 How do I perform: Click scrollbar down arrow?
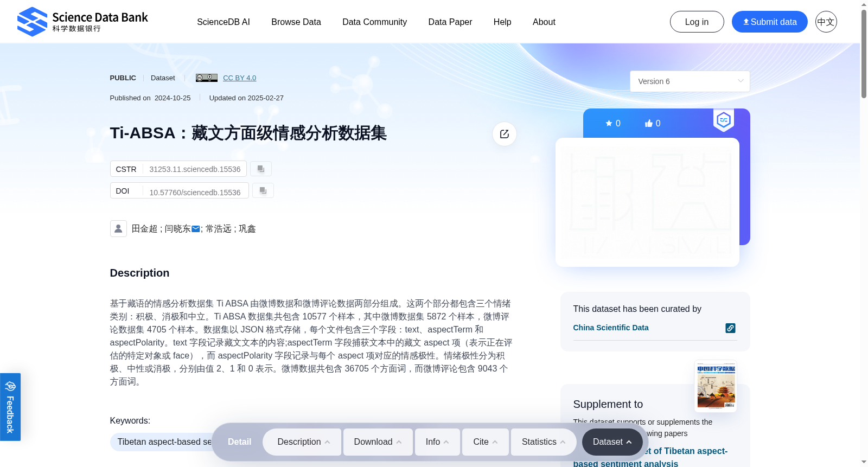click(864, 462)
